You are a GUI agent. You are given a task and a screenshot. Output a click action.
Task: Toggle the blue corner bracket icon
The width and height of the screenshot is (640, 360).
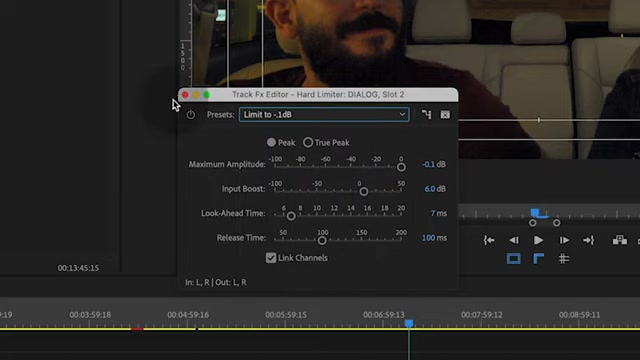(539, 259)
